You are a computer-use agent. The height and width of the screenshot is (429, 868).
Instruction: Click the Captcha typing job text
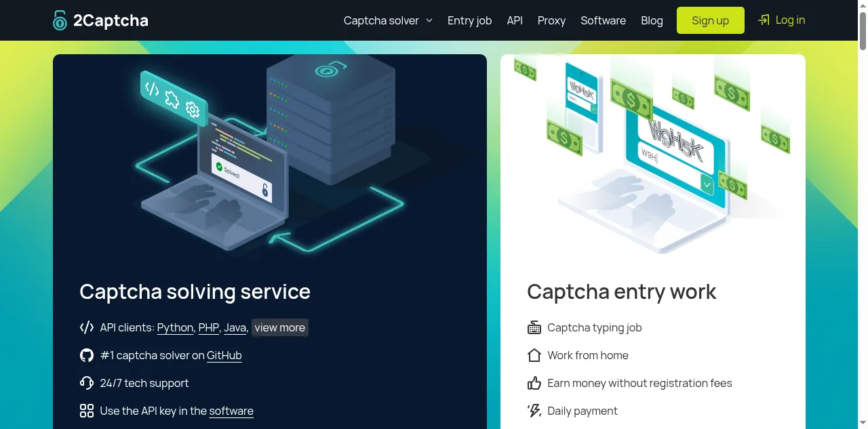tap(595, 327)
